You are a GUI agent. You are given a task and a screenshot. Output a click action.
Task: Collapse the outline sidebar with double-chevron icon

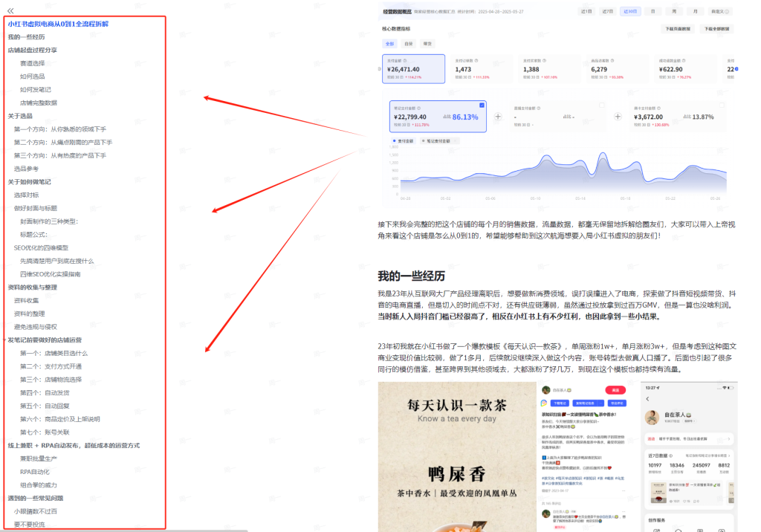[10, 10]
